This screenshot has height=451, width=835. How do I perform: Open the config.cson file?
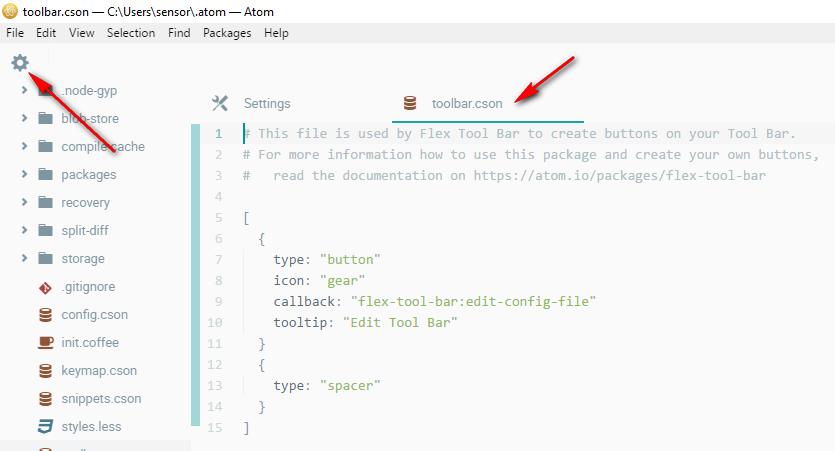coord(94,315)
